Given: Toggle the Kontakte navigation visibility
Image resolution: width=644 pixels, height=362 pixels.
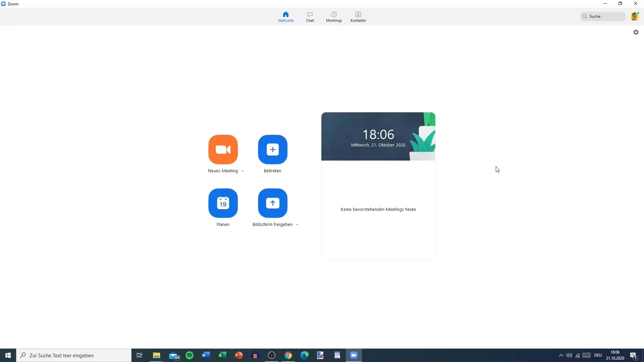Looking at the screenshot, I should 358,17.
